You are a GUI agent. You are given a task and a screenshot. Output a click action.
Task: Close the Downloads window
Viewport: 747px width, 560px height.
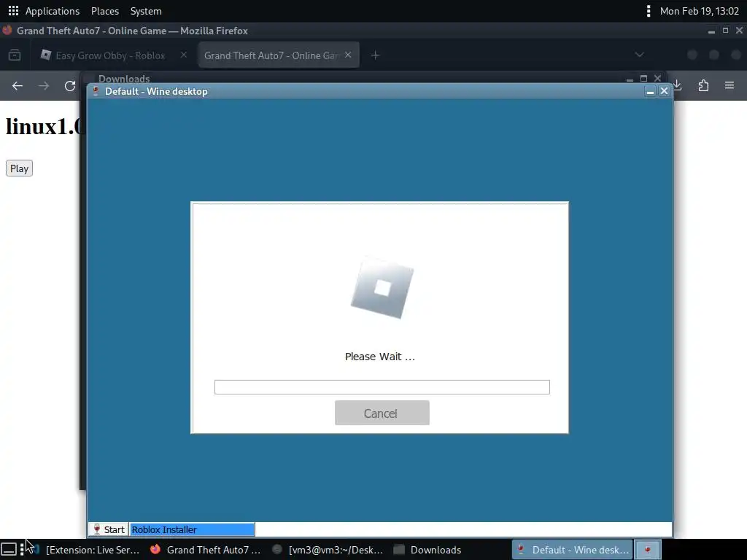[x=657, y=78]
